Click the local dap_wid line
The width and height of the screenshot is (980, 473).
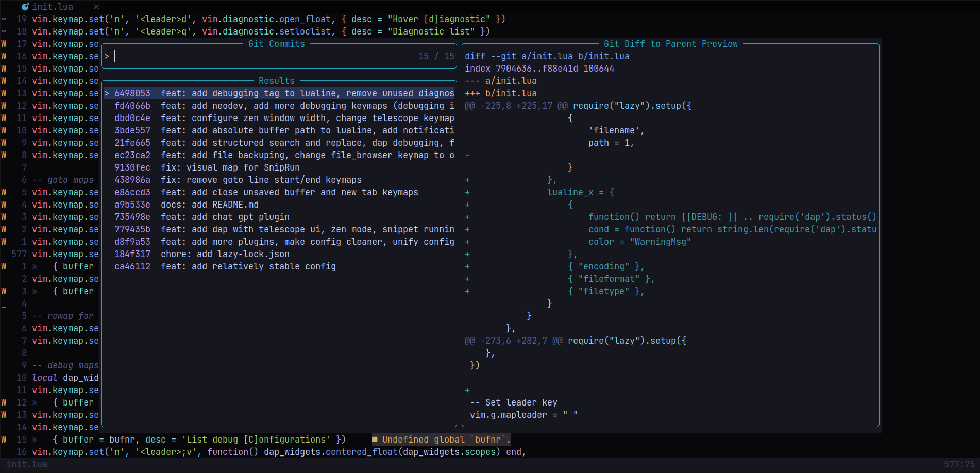click(x=65, y=378)
